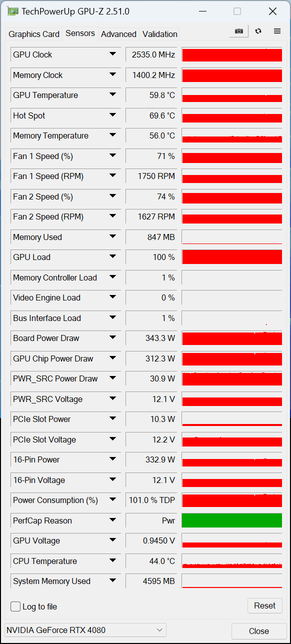Open the hamburger menu icon
This screenshot has height=644, width=291.
[x=277, y=31]
